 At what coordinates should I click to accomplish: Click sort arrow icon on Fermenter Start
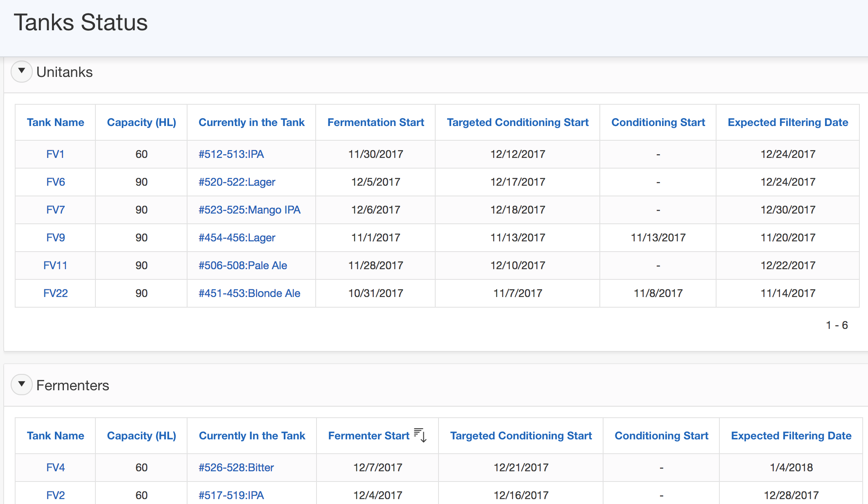420,435
